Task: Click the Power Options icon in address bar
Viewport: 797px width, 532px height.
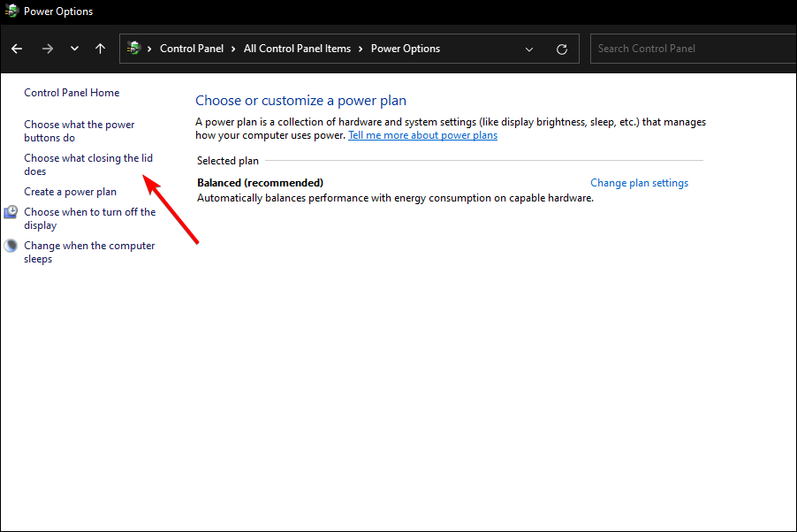Action: click(x=133, y=49)
